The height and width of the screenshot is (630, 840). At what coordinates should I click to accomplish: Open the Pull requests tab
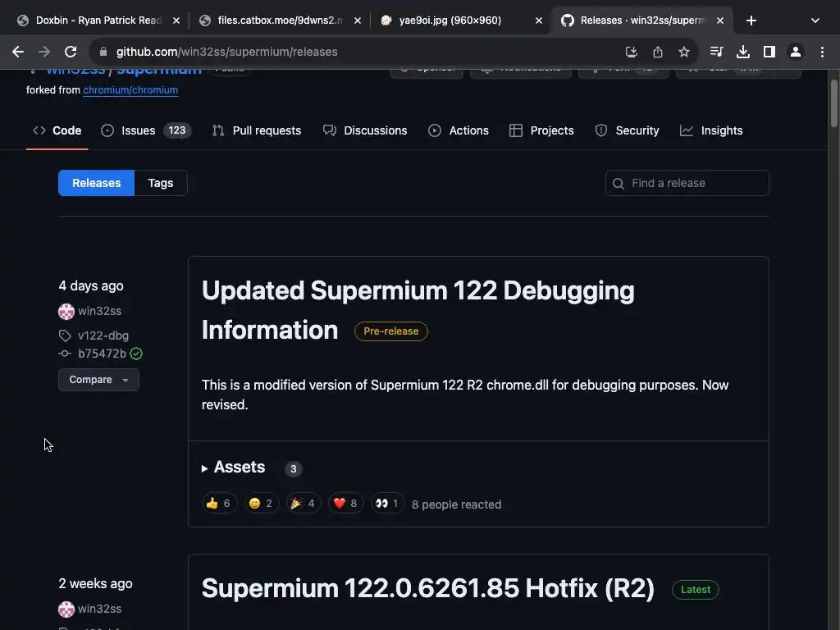tap(257, 130)
